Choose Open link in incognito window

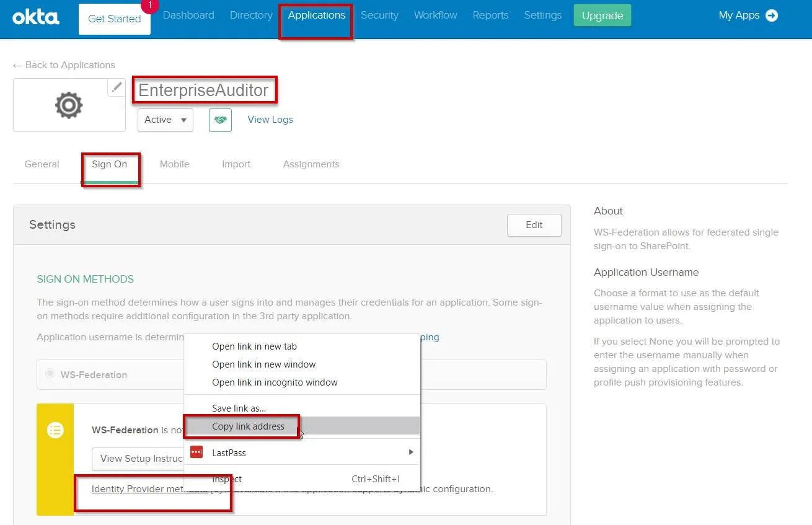point(302,382)
